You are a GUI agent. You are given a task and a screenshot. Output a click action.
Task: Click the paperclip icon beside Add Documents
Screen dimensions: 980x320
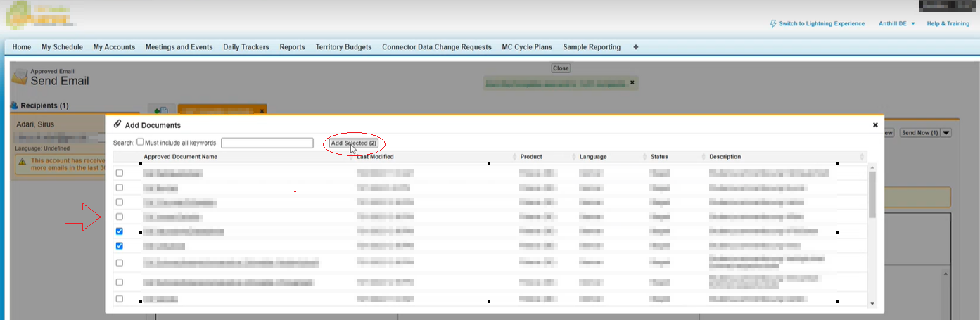point(117,124)
